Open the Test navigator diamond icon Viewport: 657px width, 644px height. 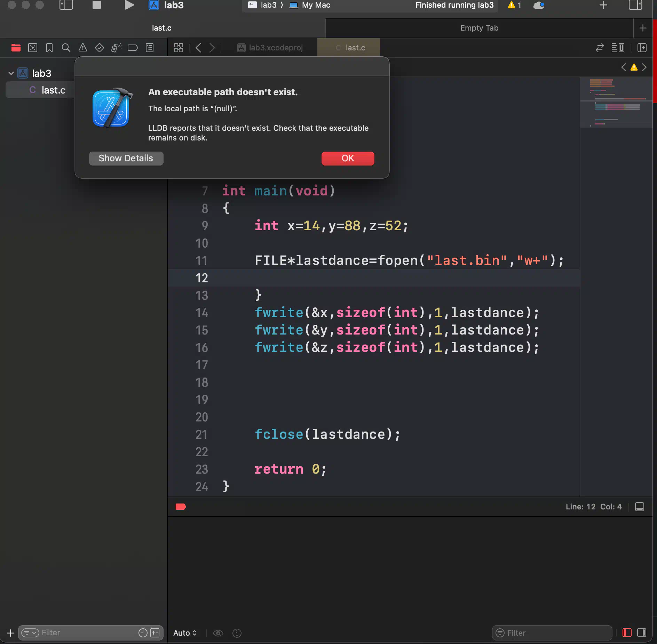tap(100, 48)
